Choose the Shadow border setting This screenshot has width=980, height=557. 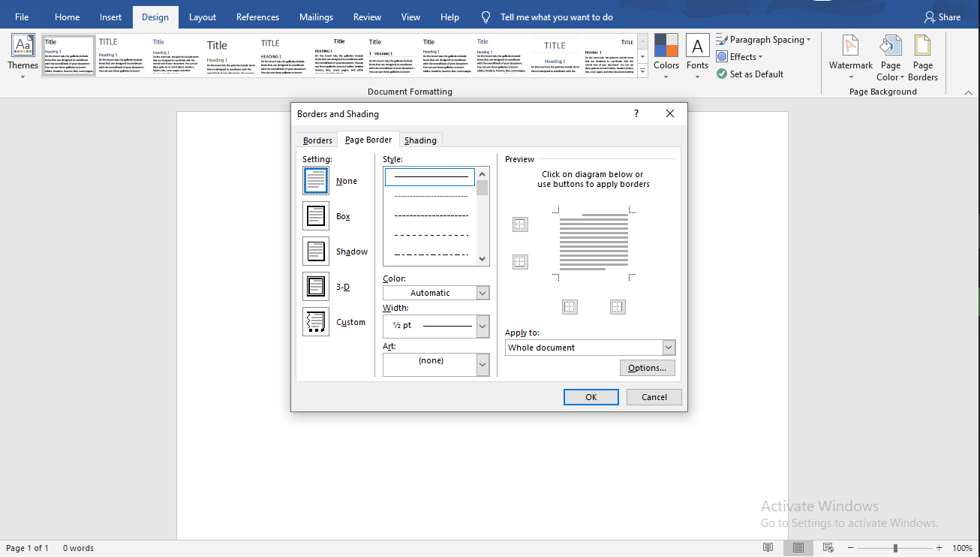(x=316, y=251)
